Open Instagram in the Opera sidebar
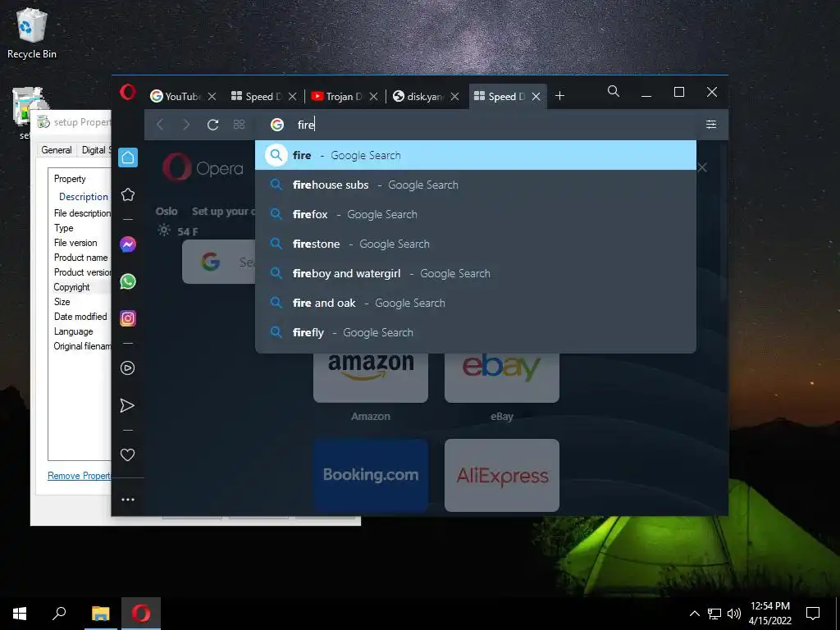 [128, 318]
